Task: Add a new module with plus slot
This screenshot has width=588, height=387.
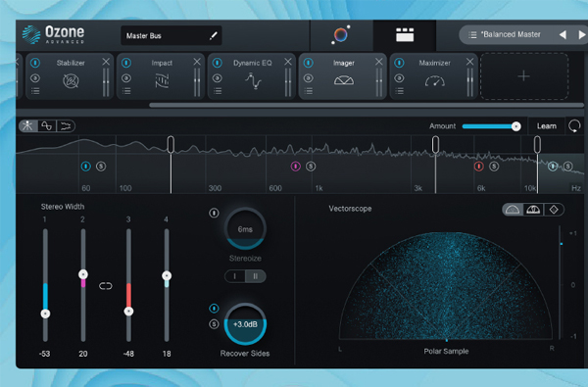Action: pyautogui.click(x=524, y=76)
